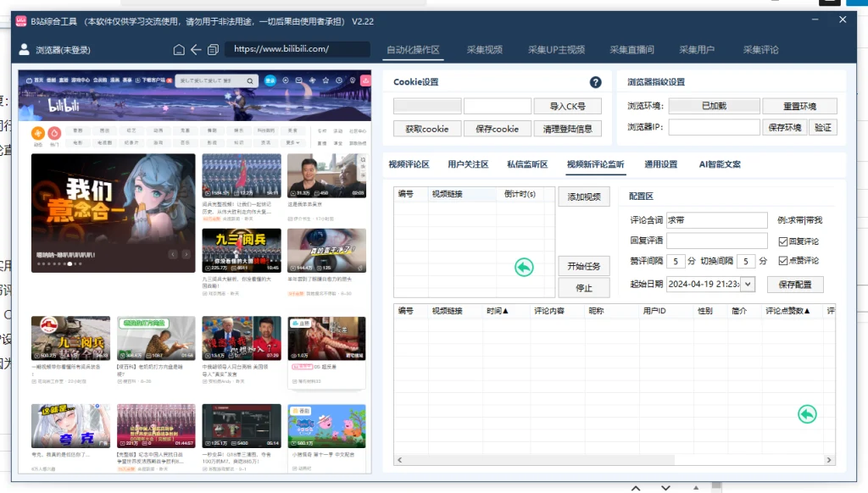Click the horizontal scrollbar thumb under results table
Image resolution: width=868 pixels, height=493 pixels.
point(540,460)
